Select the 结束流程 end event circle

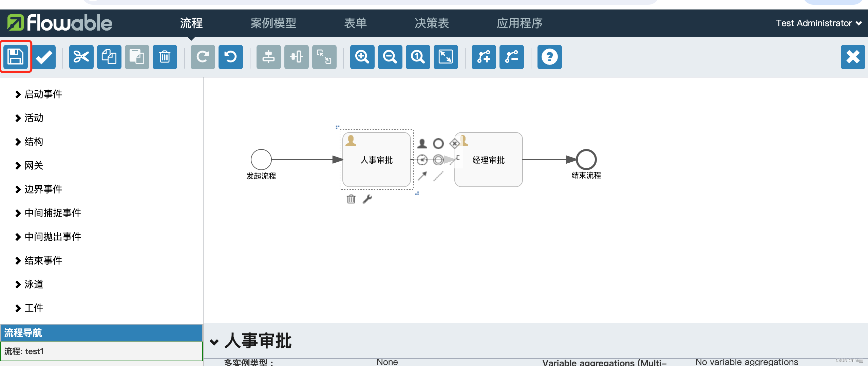(586, 160)
